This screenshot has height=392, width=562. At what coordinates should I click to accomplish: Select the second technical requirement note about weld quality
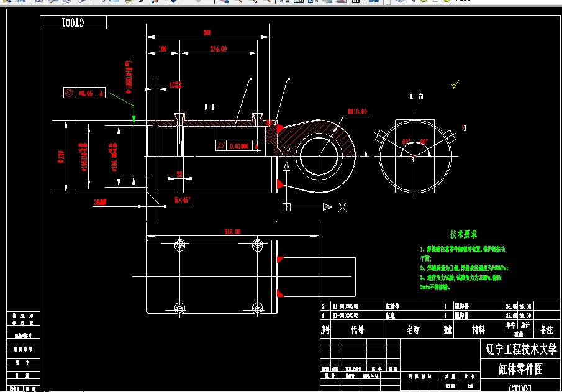tap(464, 268)
